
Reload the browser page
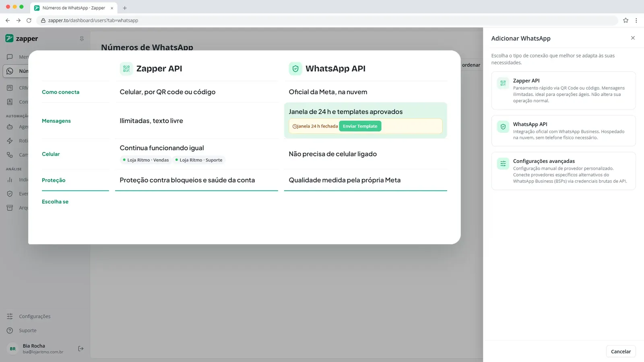tap(29, 21)
